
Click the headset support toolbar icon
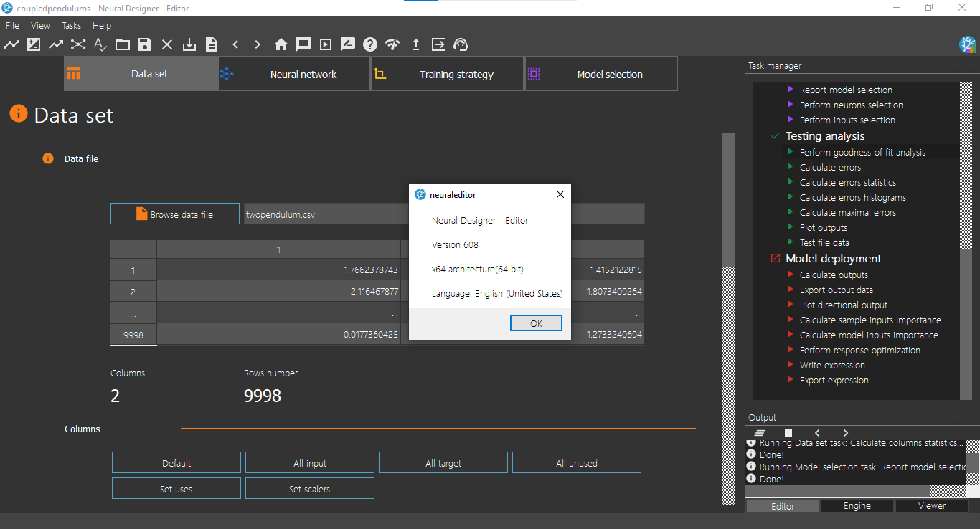[x=461, y=44]
